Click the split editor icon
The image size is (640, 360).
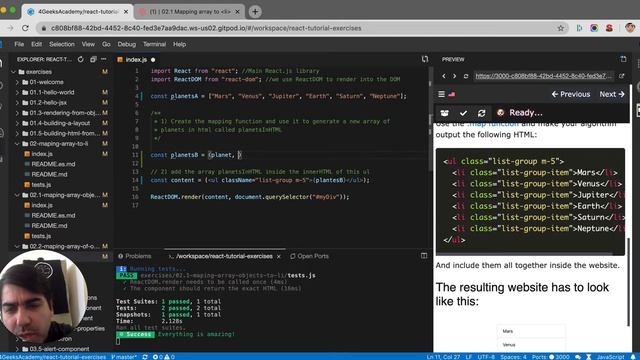point(425,59)
